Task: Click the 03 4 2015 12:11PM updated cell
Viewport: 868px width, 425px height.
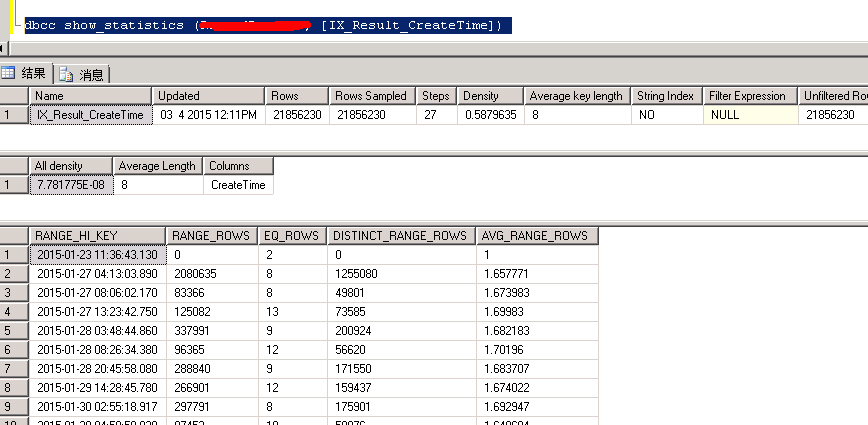Action: (208, 115)
